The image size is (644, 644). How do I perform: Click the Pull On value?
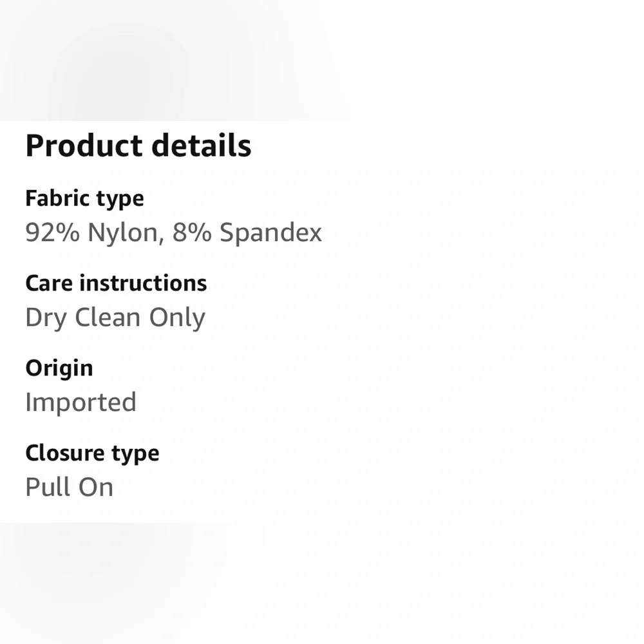[x=69, y=487]
